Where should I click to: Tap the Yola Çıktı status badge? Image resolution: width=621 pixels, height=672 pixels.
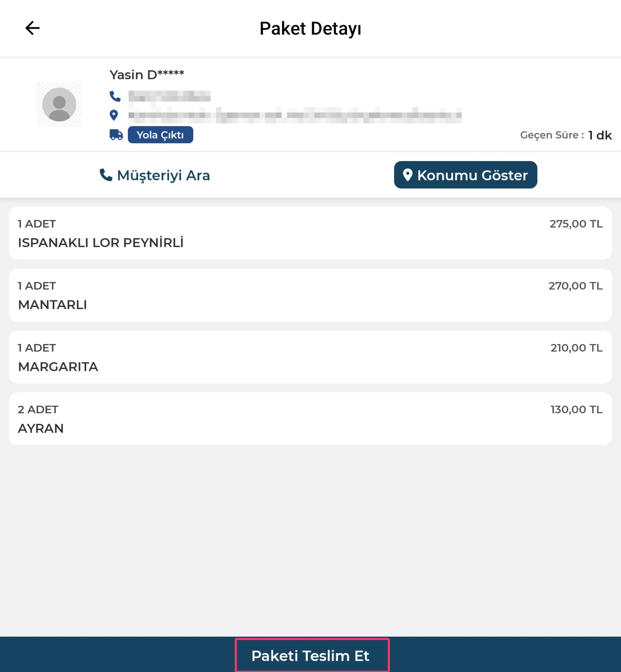point(160,135)
